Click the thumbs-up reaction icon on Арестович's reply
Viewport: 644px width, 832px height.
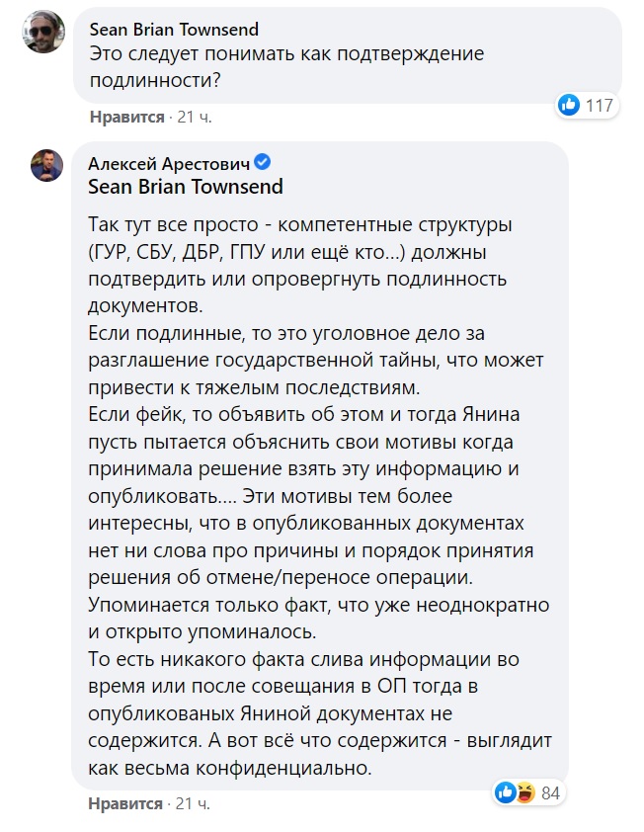504,791
